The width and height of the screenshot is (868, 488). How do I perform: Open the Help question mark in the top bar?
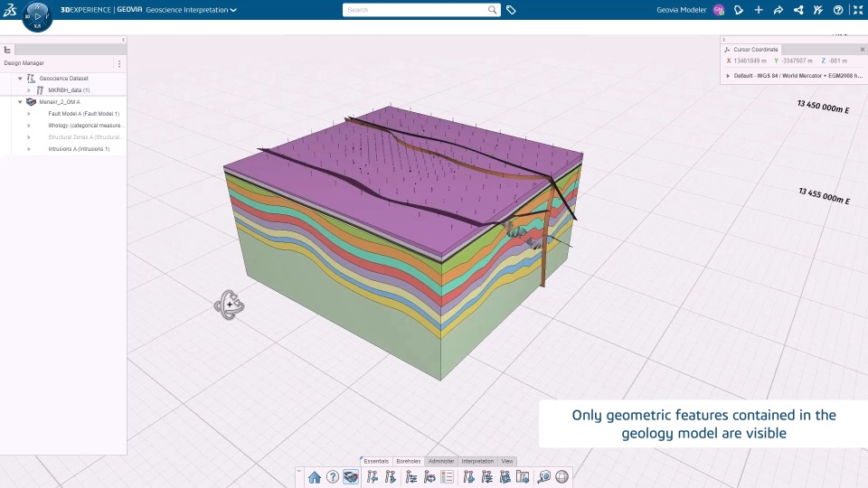[x=838, y=10]
